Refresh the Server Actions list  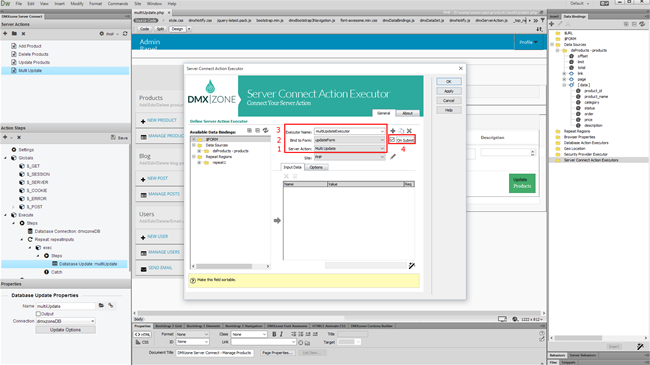click(125, 34)
